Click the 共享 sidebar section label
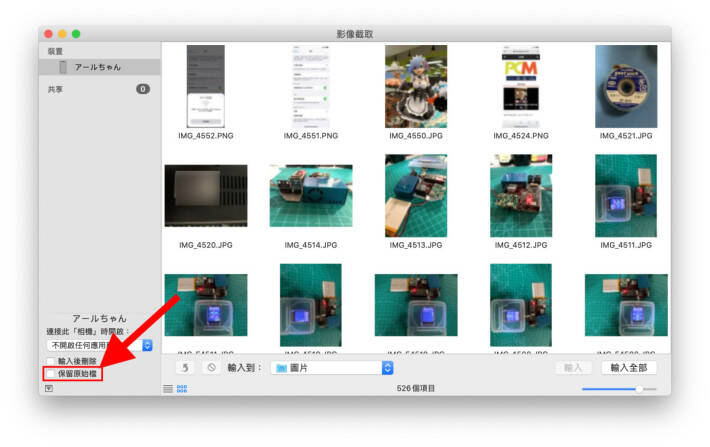The image size is (710, 447). [55, 89]
